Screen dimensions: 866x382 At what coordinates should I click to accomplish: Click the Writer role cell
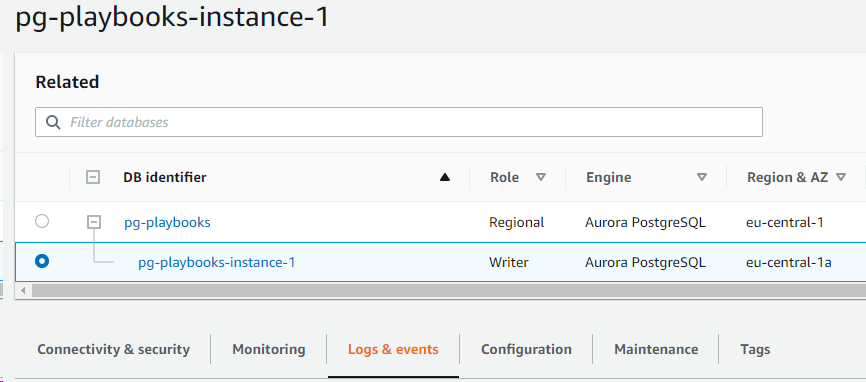[509, 262]
